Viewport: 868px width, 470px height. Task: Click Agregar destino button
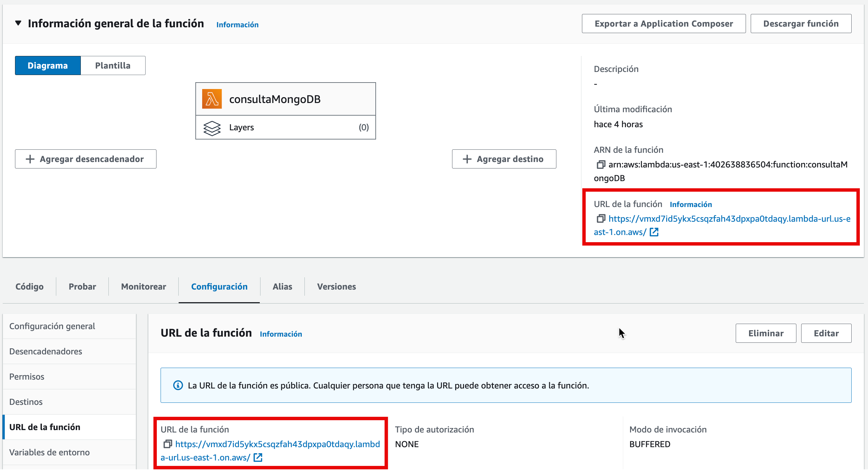pos(504,159)
